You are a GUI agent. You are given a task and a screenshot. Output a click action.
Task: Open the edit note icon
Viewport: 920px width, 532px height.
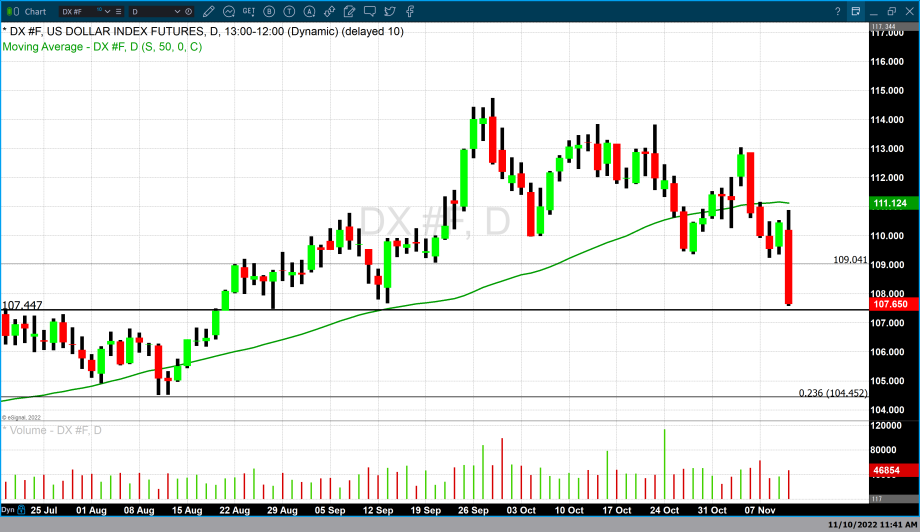click(x=349, y=11)
